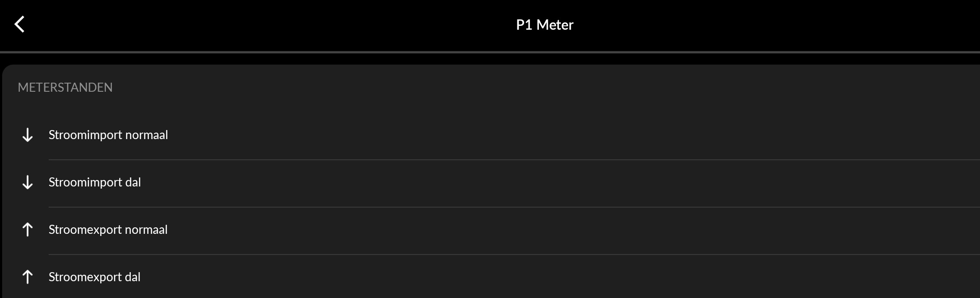Click the METERSTANDEN section header
Image resolution: width=980 pixels, height=298 pixels.
(65, 87)
